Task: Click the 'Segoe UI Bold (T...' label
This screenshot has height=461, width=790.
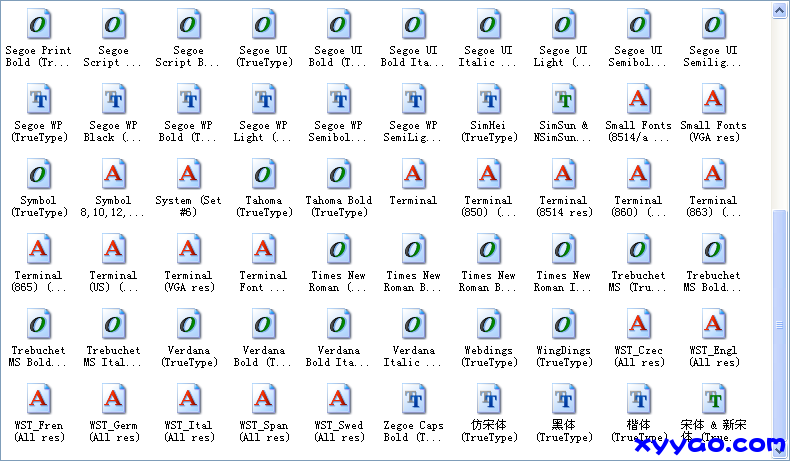Action: coord(338,56)
